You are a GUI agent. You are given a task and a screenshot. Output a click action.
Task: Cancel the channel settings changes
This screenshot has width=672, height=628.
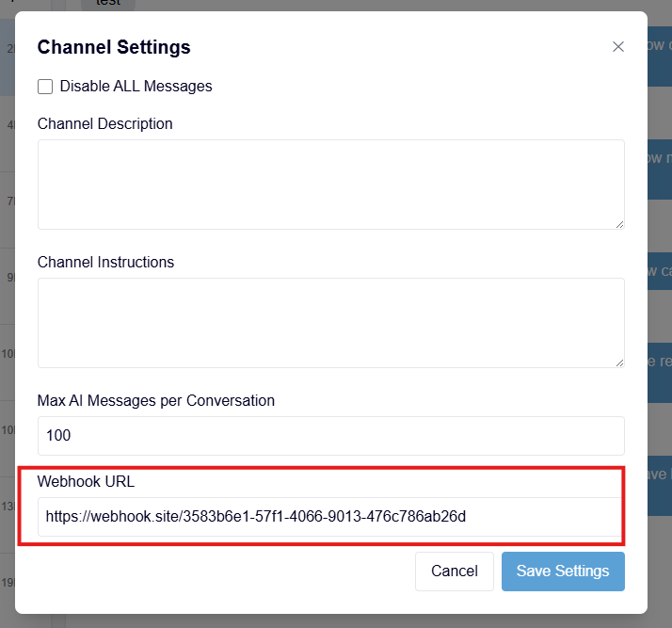click(455, 571)
